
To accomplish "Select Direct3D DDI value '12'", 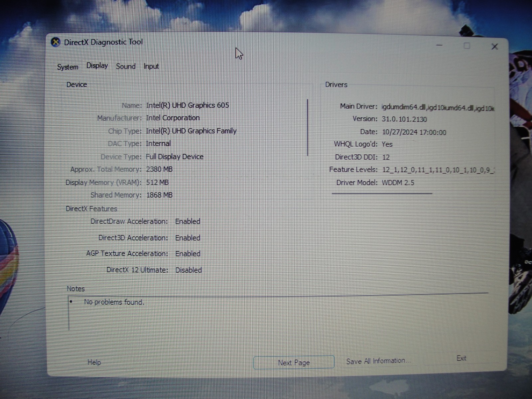I will 386,157.
